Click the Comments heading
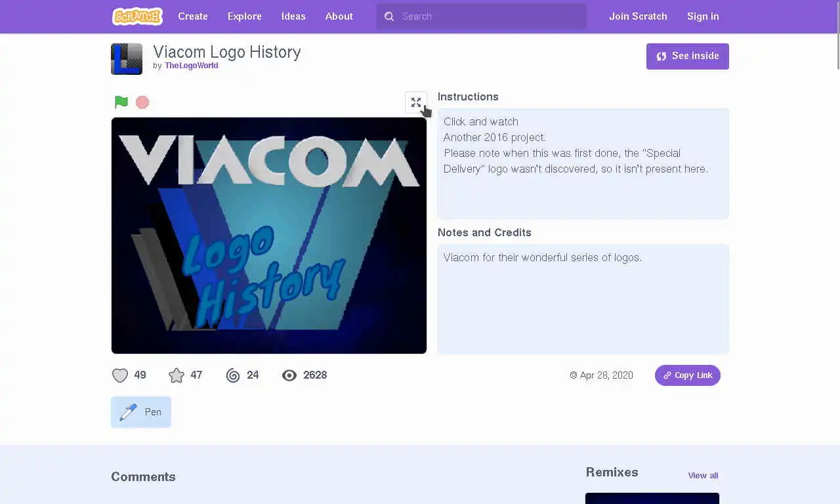The image size is (840, 504). (143, 477)
